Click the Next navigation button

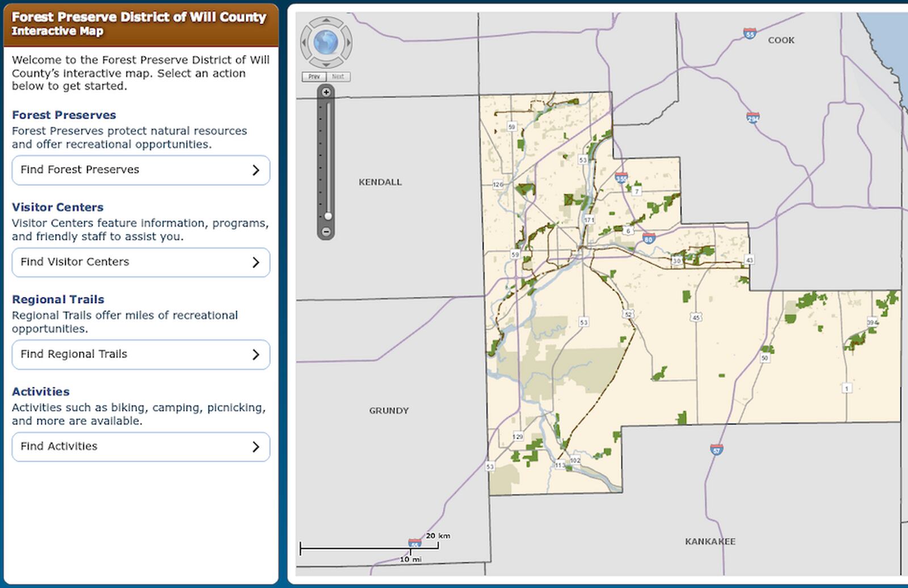coord(338,76)
